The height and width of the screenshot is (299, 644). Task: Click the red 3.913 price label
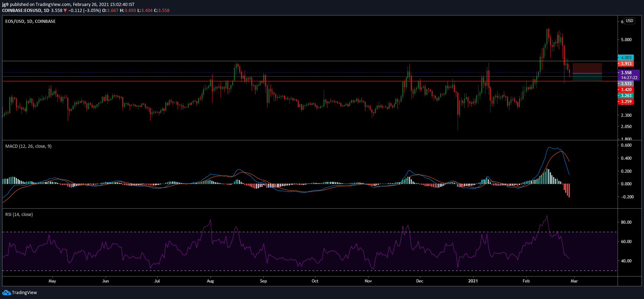pos(626,63)
